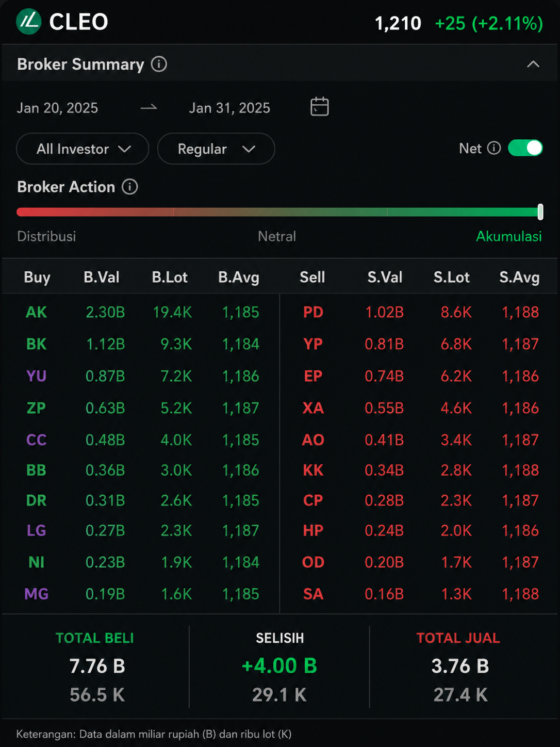Open the Regular market dropdown
This screenshot has width=560, height=747.
[216, 149]
